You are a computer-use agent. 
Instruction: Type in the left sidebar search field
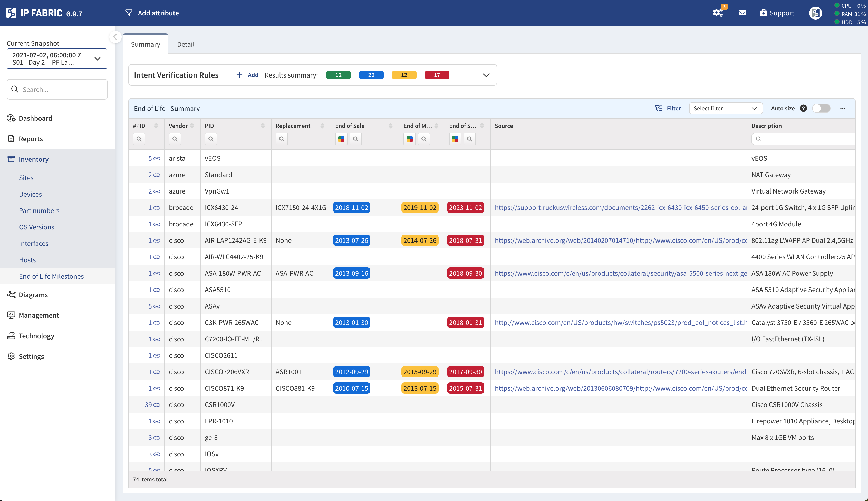pos(57,89)
